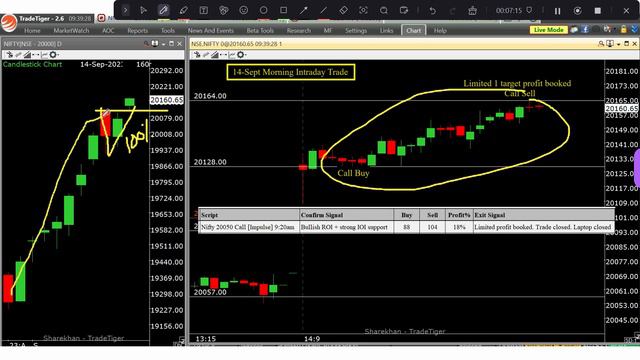Screen dimensions: 640x360
Task: Click the 20128.00 level label
Action: click(x=210, y=162)
